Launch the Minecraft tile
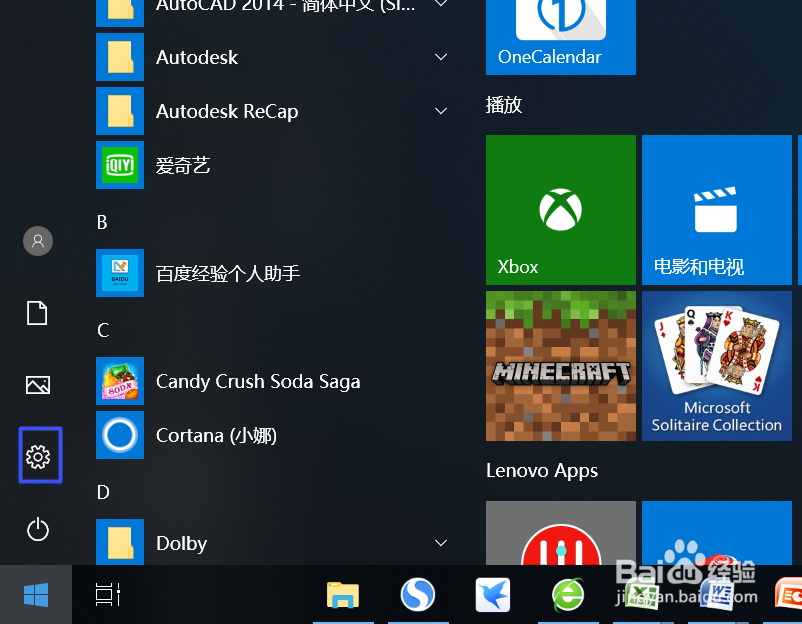This screenshot has height=624, width=802. (x=561, y=366)
